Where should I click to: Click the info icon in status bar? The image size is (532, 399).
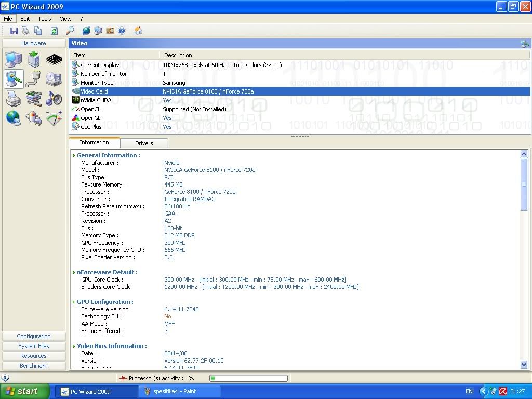(x=5, y=378)
